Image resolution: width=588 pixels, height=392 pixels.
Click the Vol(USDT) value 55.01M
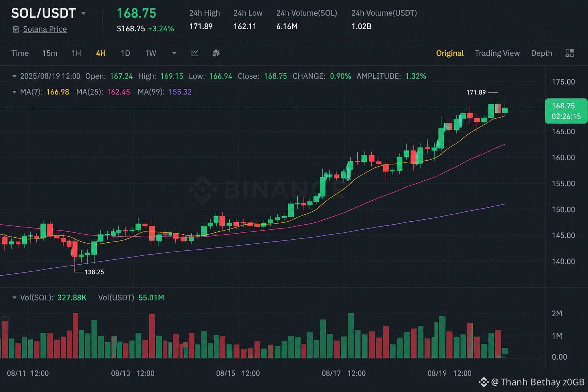151,297
